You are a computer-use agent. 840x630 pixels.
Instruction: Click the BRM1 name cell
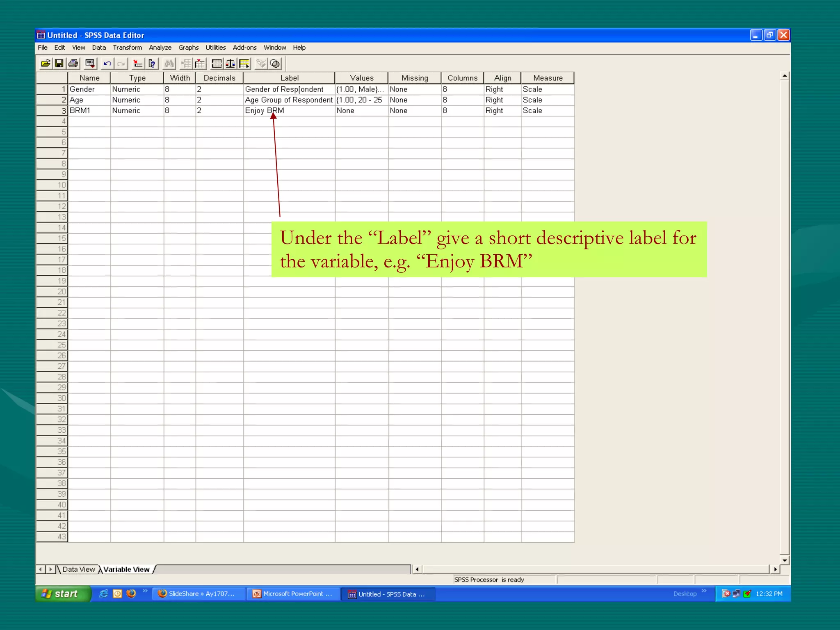[x=89, y=111]
